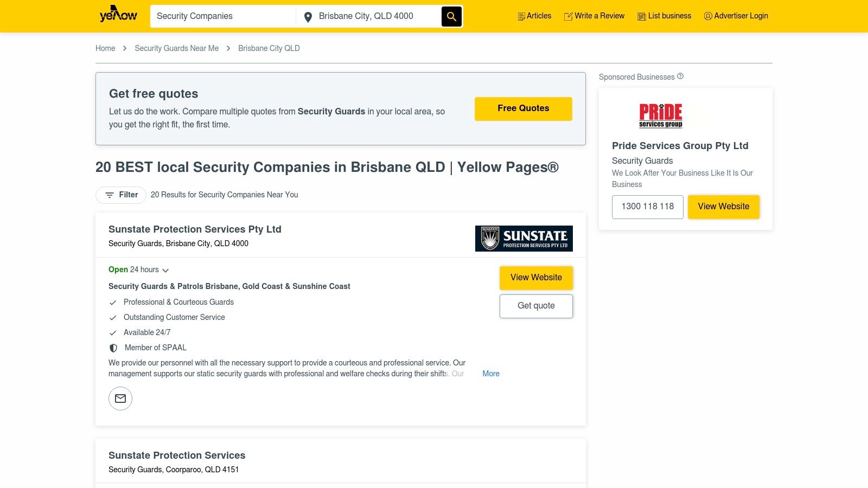Select Security Guards Near Me breadcrumb
The width and height of the screenshot is (868, 488).
click(x=177, y=48)
